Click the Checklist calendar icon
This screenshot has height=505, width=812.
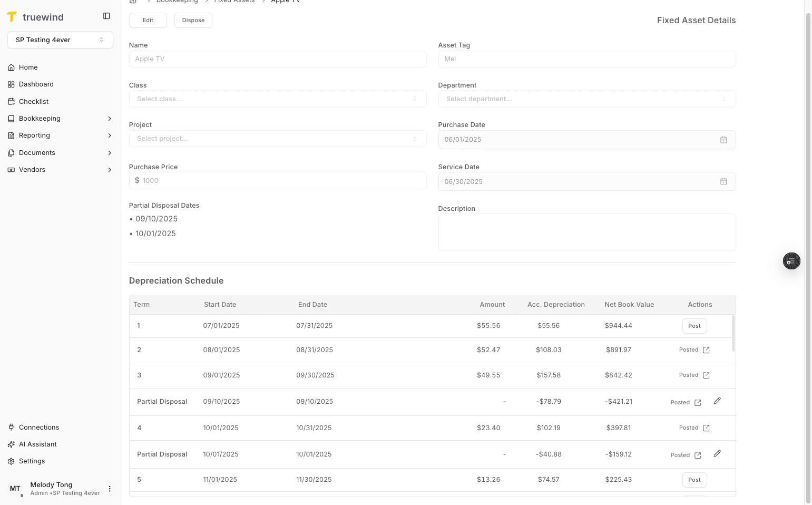tap(11, 101)
